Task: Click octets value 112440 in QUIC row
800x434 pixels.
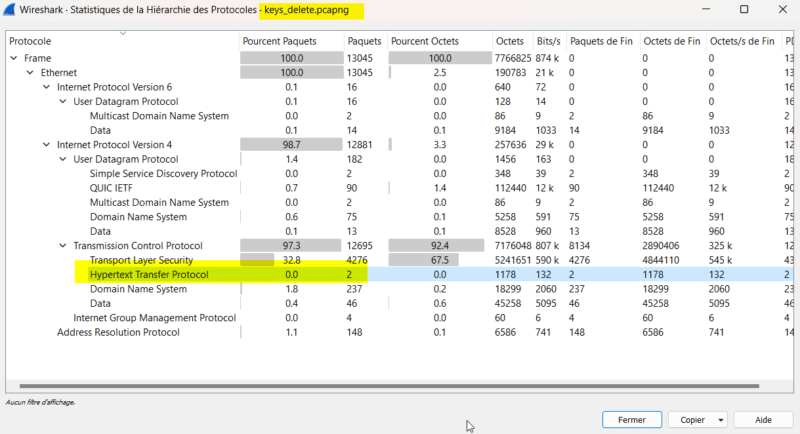Action: point(510,188)
